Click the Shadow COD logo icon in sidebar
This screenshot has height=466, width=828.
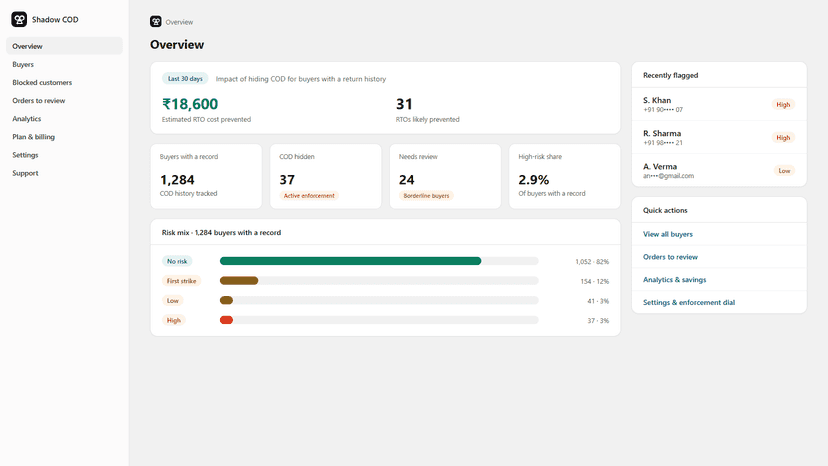19,20
